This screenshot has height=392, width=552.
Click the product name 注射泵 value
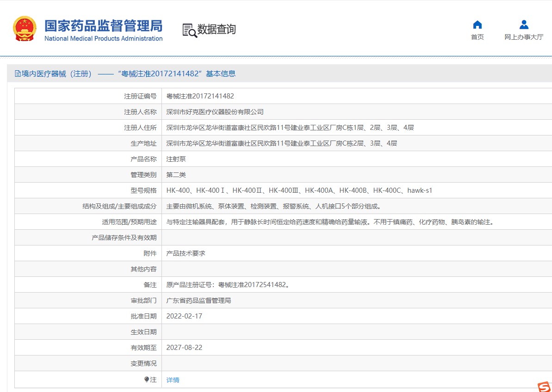tap(176, 159)
